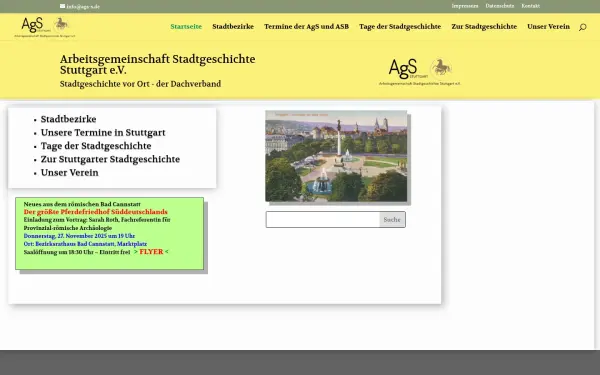Focus the search text field beside Suche

point(323,220)
